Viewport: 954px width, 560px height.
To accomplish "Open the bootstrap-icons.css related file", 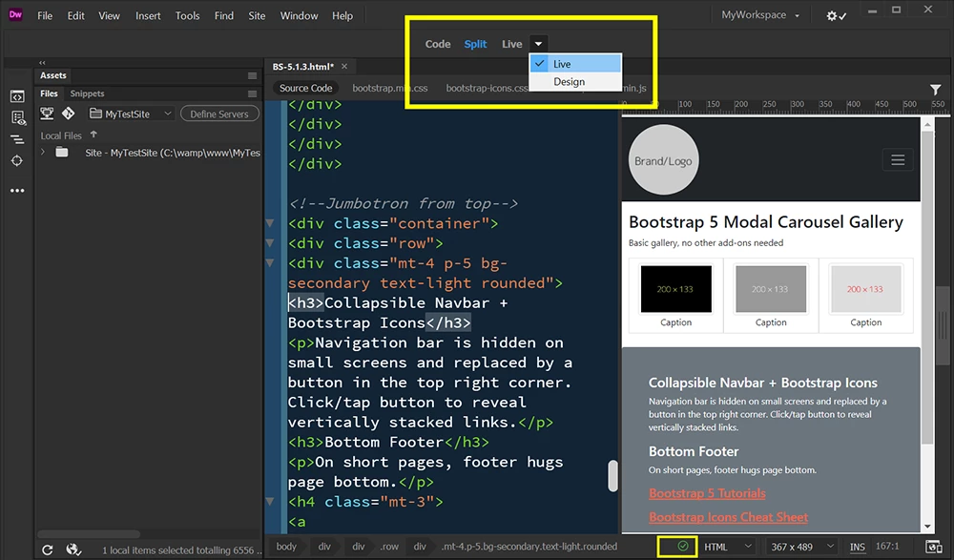I will point(487,89).
